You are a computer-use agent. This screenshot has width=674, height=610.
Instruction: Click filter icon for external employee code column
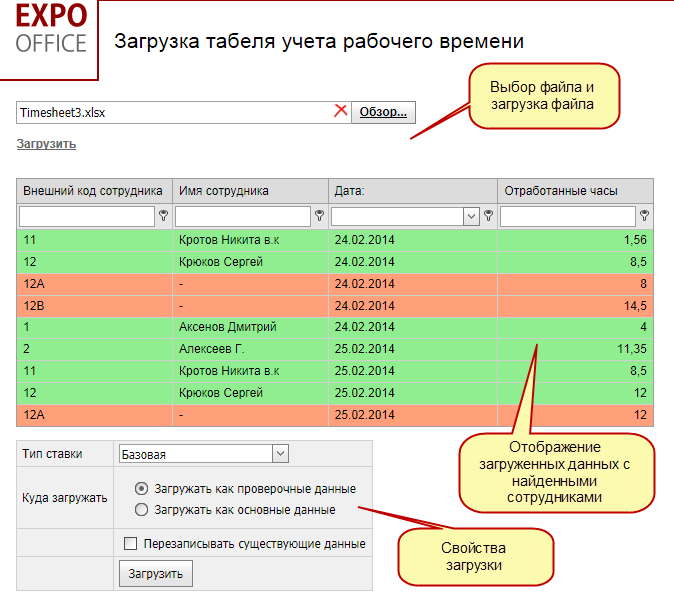(163, 216)
